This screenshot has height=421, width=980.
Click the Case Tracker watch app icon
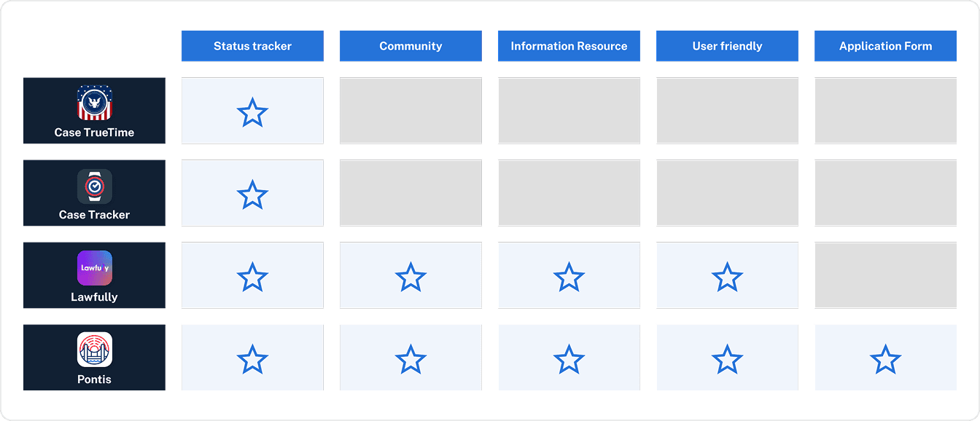point(95,186)
